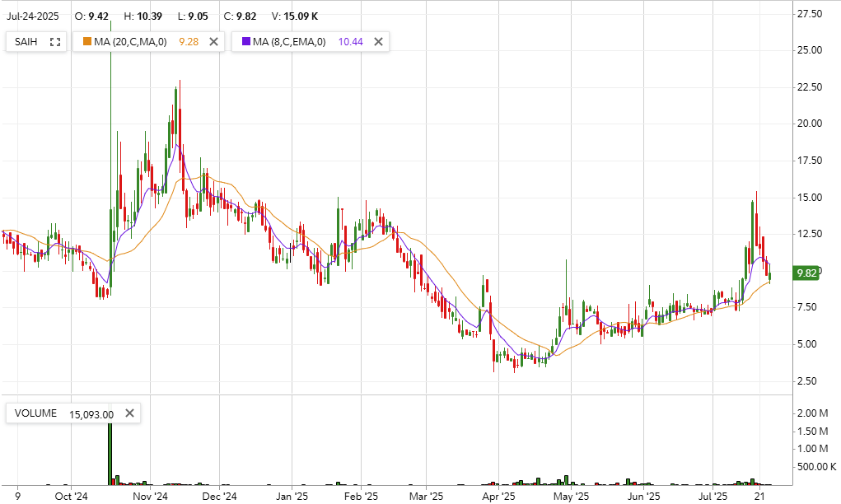Click the 1.00 M volume axis label
Viewport: 841px width, 504px height.
(x=812, y=449)
